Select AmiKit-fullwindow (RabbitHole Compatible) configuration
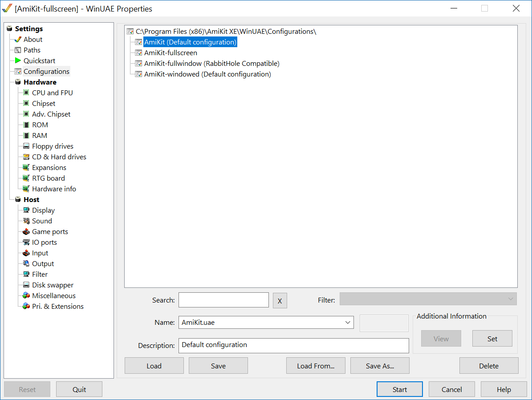Screen dimensions: 532x400 pos(212,63)
